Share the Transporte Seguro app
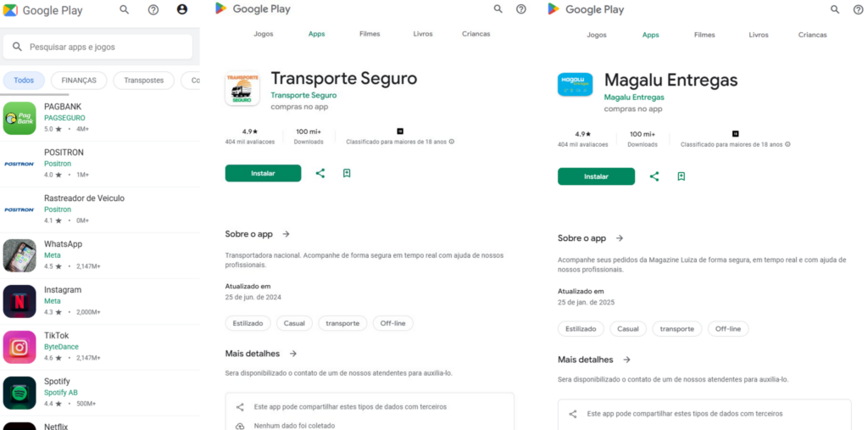868x430 pixels. [x=320, y=173]
